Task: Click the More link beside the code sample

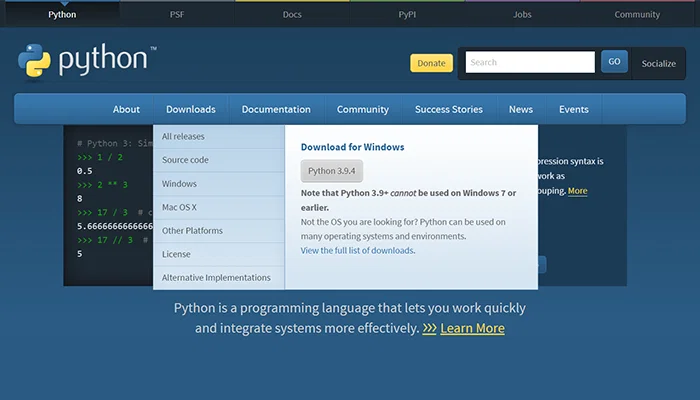Action: pyautogui.click(x=577, y=191)
